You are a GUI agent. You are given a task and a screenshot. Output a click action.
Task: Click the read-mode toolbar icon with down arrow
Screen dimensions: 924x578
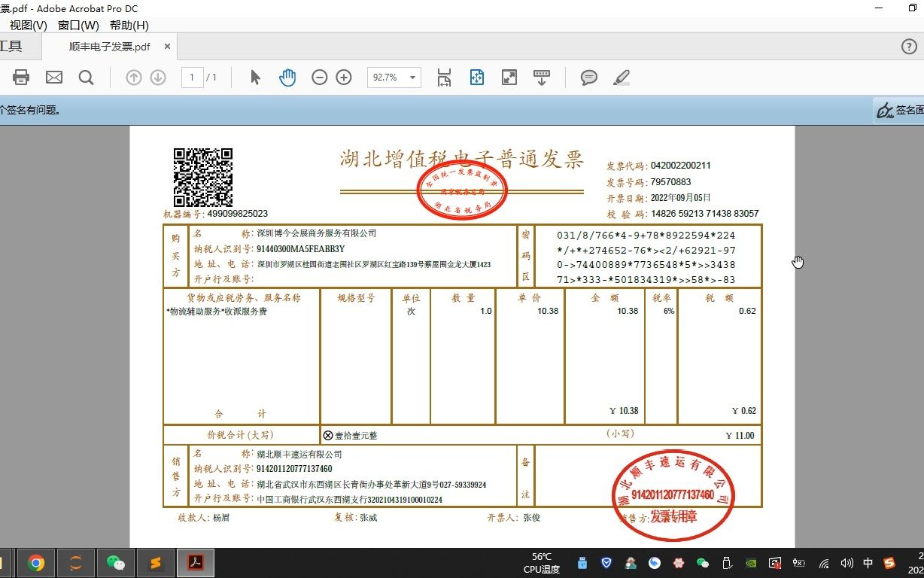pyautogui.click(x=542, y=77)
